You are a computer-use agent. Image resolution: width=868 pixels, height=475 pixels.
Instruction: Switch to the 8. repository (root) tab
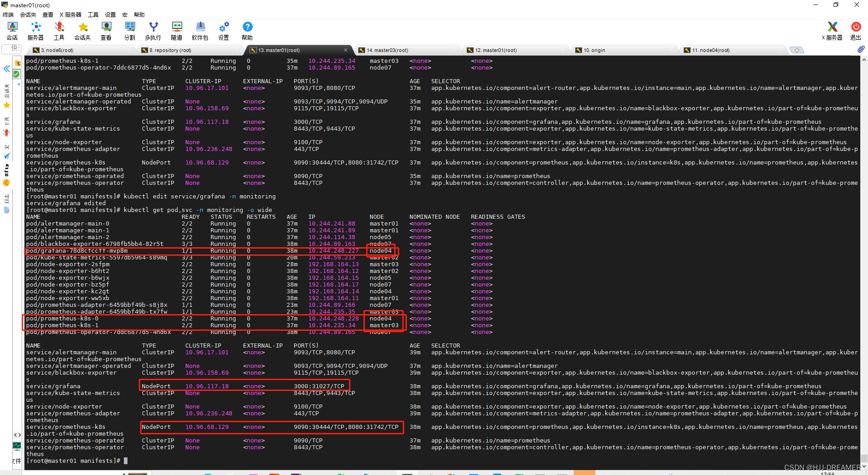(170, 50)
